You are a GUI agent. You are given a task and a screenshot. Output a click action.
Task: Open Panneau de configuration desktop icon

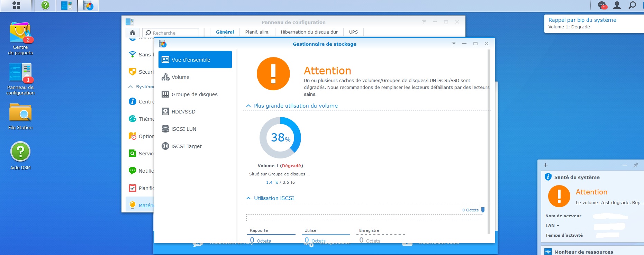pyautogui.click(x=20, y=79)
